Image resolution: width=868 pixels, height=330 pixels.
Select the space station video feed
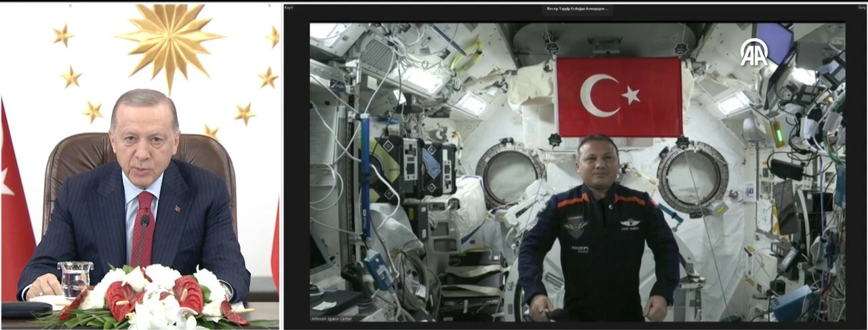[576, 171]
